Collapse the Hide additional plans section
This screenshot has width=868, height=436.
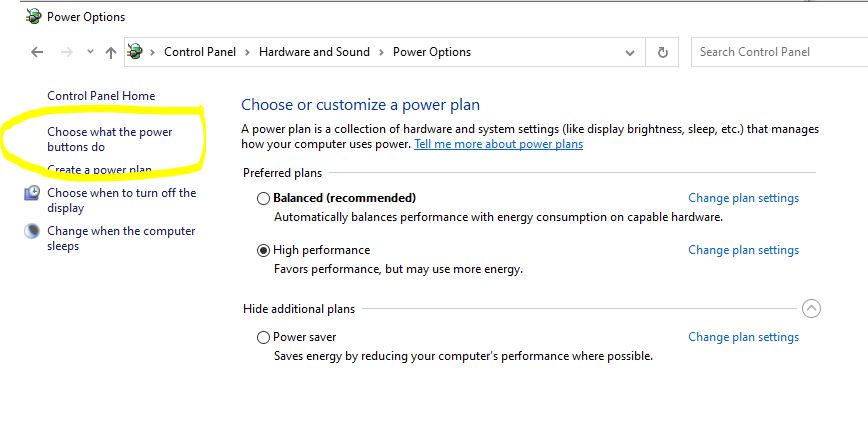click(x=811, y=308)
